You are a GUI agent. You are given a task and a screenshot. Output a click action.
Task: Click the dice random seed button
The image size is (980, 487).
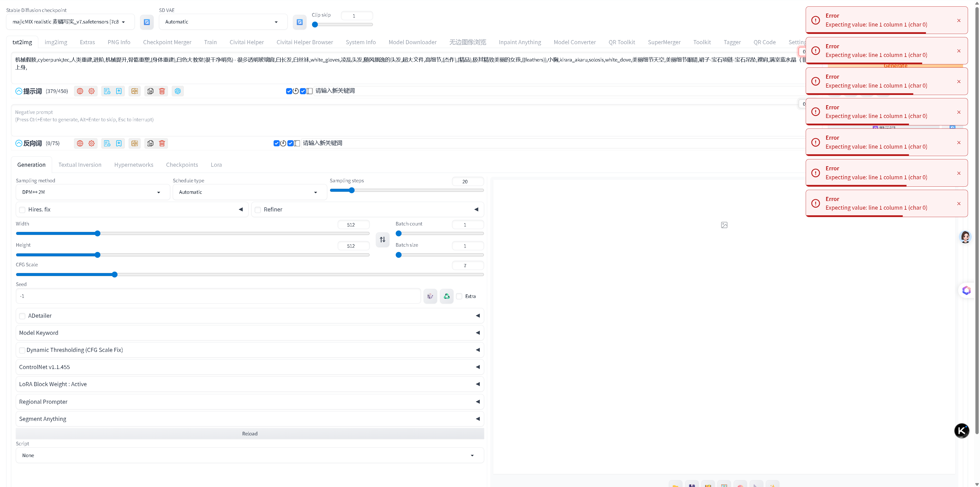tap(430, 296)
